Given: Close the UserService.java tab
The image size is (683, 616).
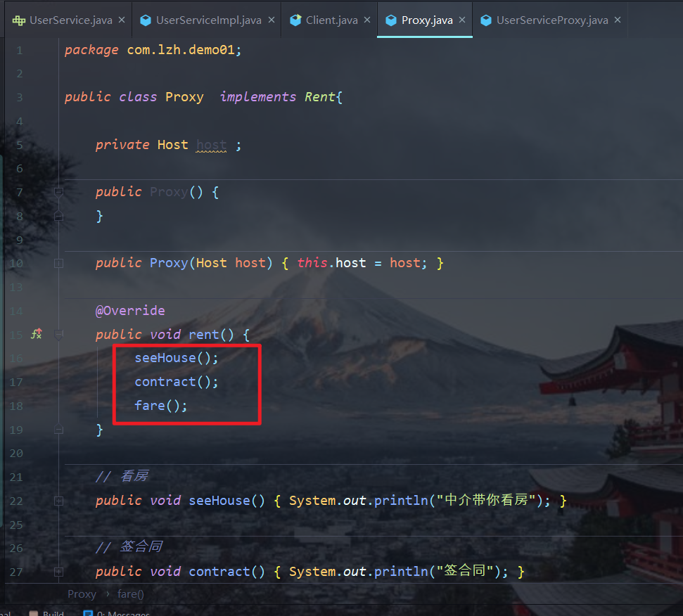Looking at the screenshot, I should (x=122, y=20).
